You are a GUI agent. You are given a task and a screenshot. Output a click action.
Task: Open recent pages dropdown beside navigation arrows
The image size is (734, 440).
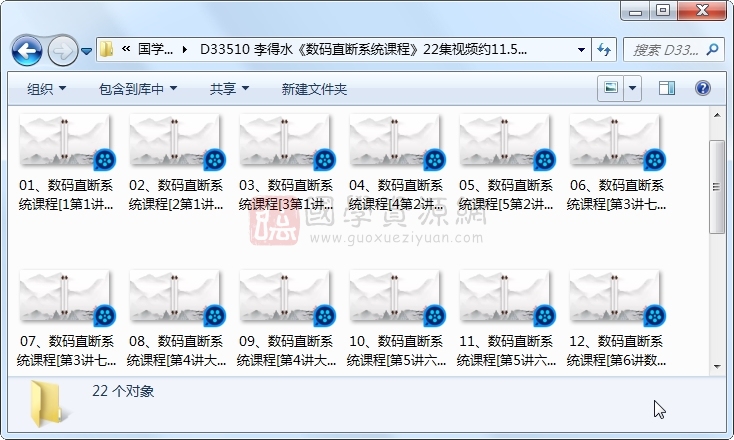point(86,51)
